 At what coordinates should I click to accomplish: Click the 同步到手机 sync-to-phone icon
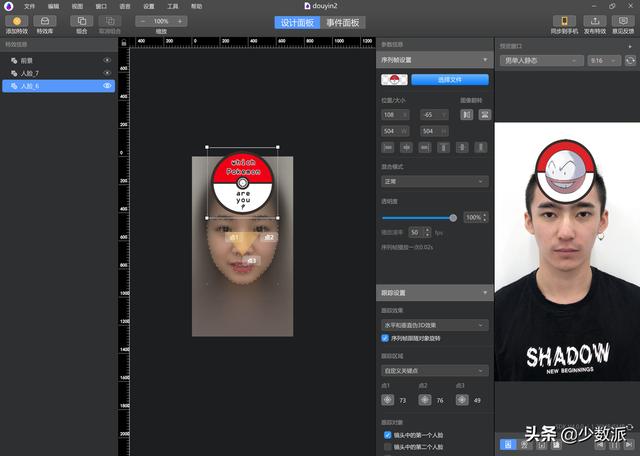pyautogui.click(x=563, y=21)
